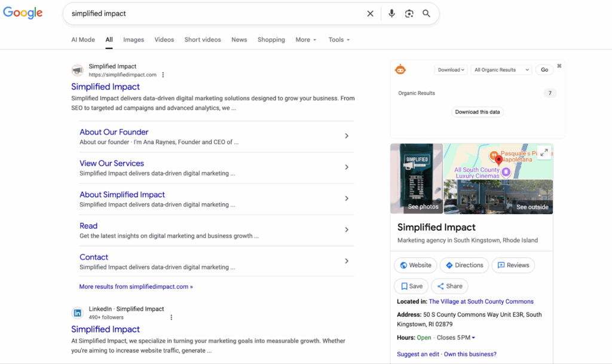Click the Download this data button
The image size is (612, 364).
point(478,112)
